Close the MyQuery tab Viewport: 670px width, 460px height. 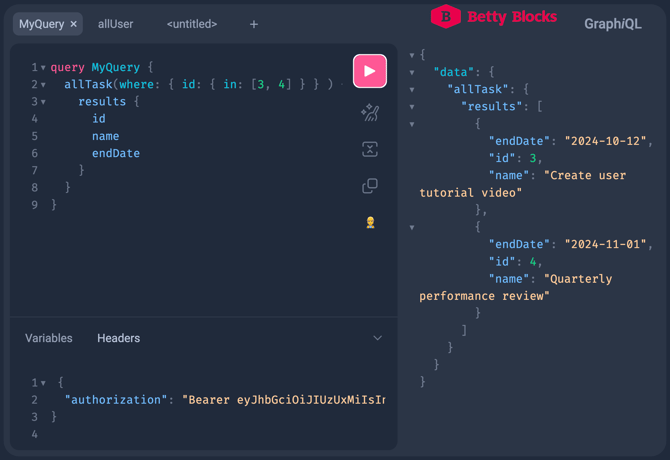73,24
